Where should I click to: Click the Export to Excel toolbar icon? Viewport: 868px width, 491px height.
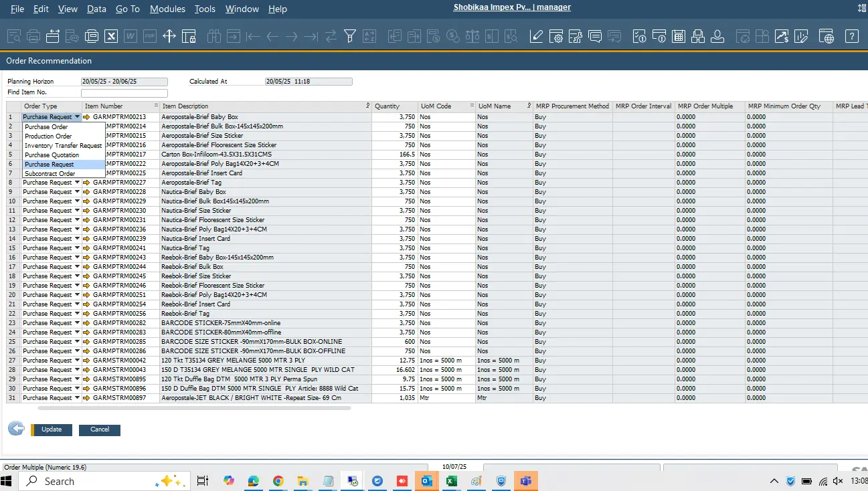coord(111,36)
